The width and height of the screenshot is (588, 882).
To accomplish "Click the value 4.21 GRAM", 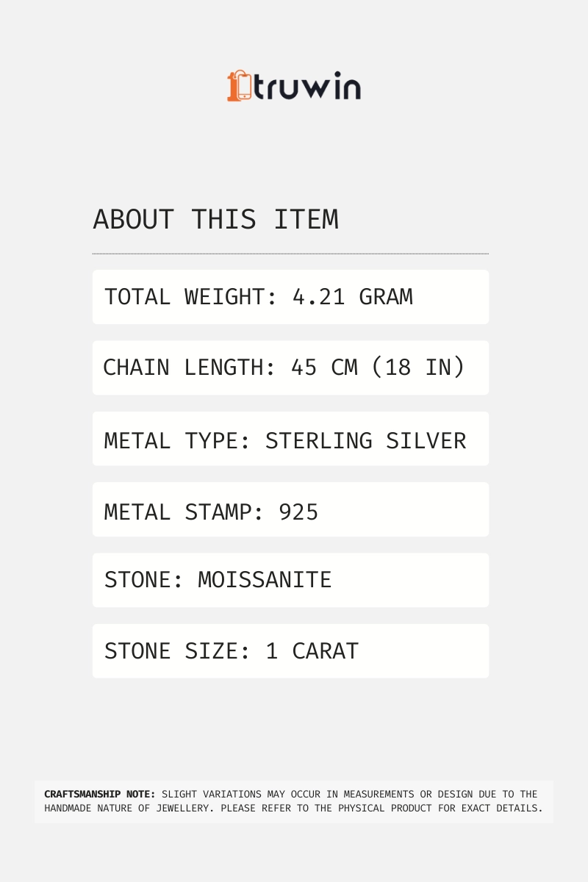I will pos(353,297).
